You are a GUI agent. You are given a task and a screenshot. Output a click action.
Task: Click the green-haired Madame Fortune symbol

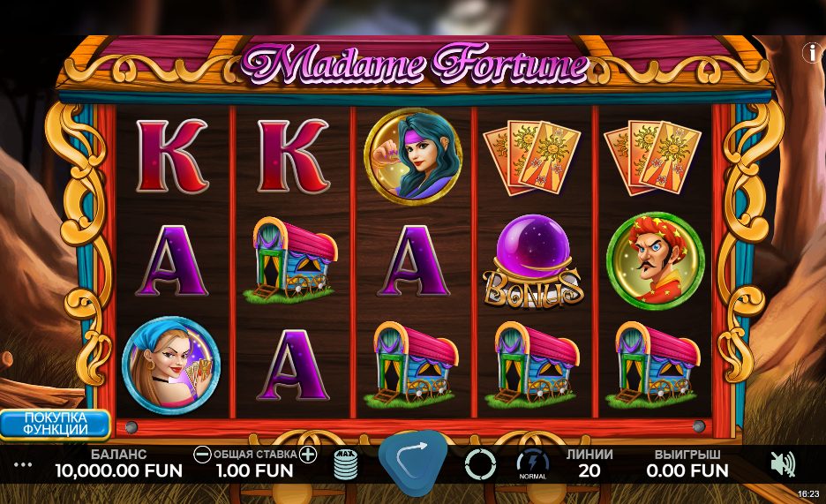pos(413,156)
